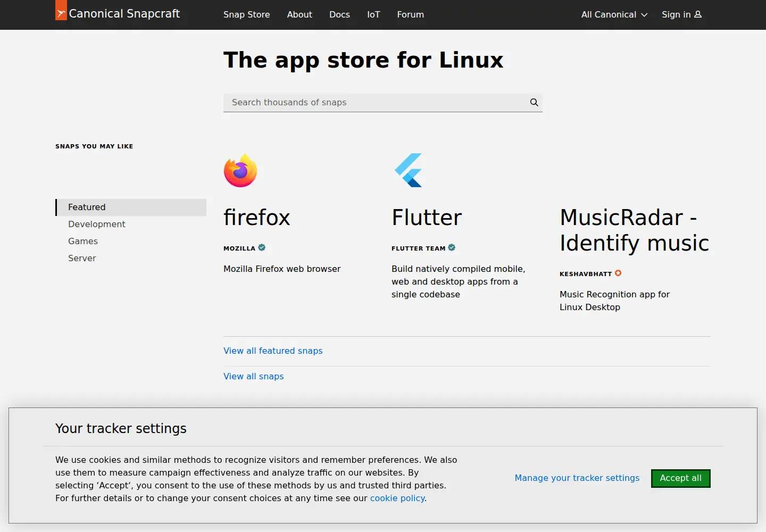Click the 'The app store for Linux' heading
This screenshot has width=766, height=532.
[x=363, y=60]
